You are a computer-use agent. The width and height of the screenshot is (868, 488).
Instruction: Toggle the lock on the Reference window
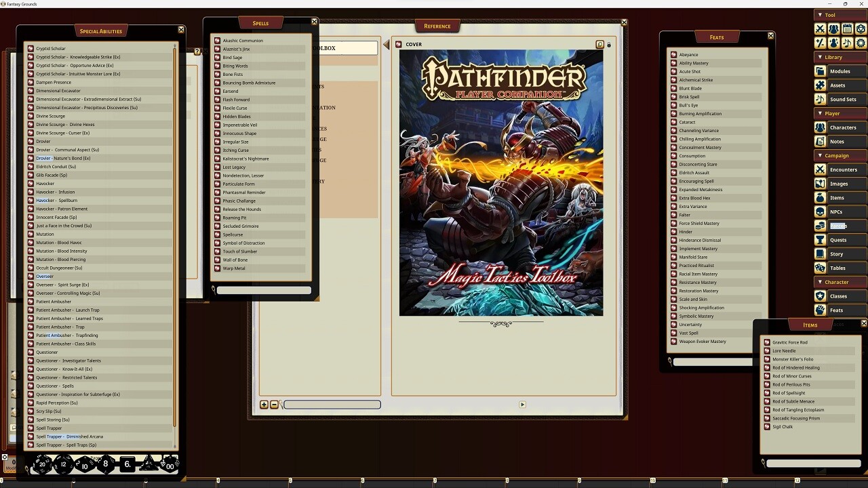(609, 44)
